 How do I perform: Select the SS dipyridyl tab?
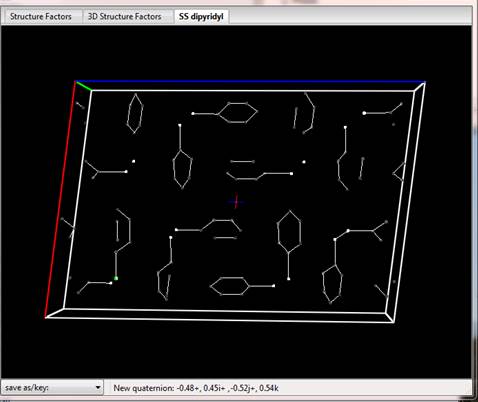coord(201,16)
